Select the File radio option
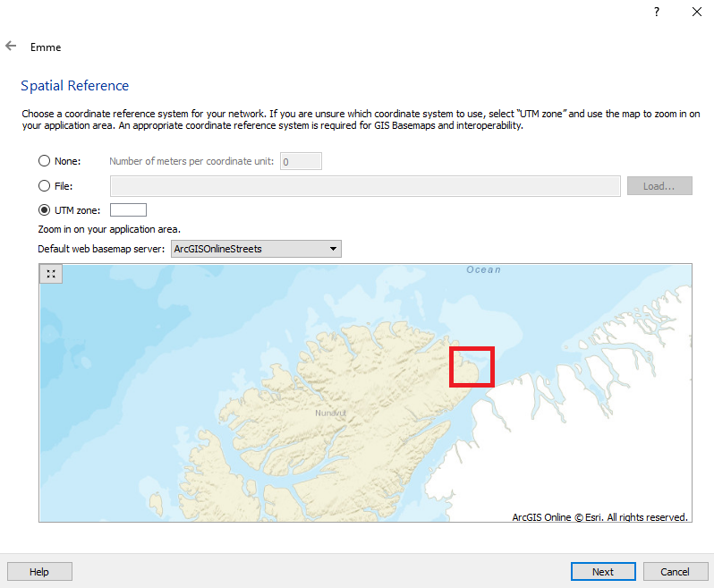Viewport: 714px width, 588px height. coord(44,186)
